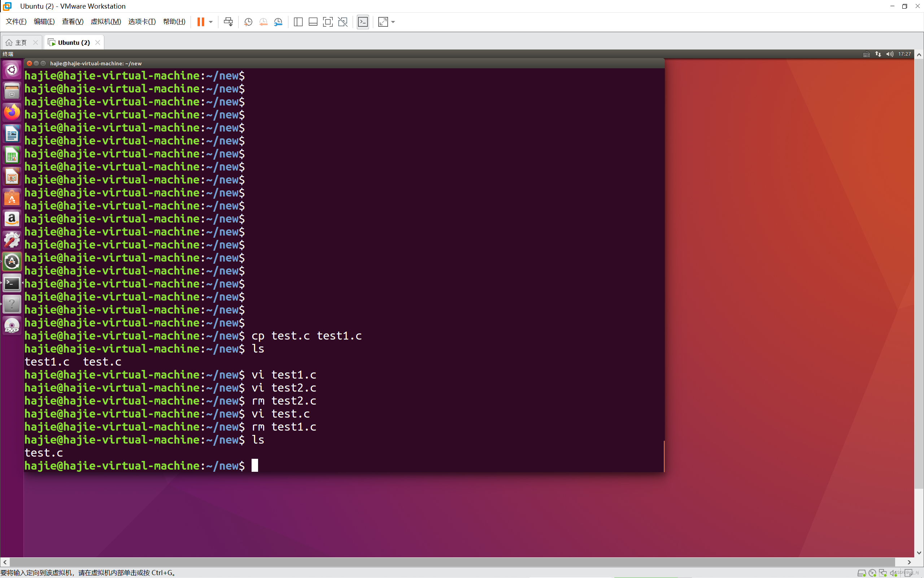Send Ctrl+Alt+Del to the virtual machine
The image size is (924, 578).
(x=228, y=22)
